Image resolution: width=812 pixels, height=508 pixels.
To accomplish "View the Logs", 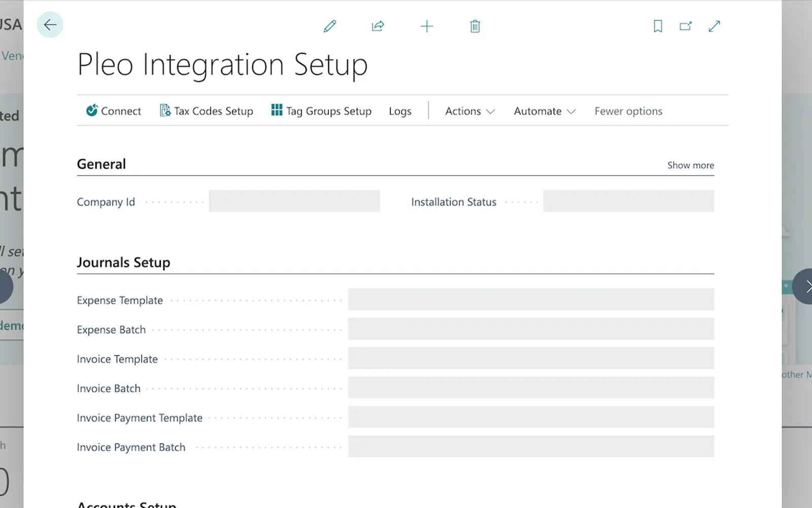I will tap(400, 111).
